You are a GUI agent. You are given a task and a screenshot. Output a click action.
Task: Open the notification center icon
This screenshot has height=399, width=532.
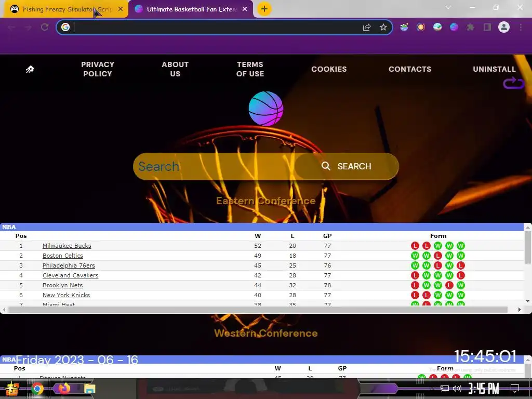(515, 389)
